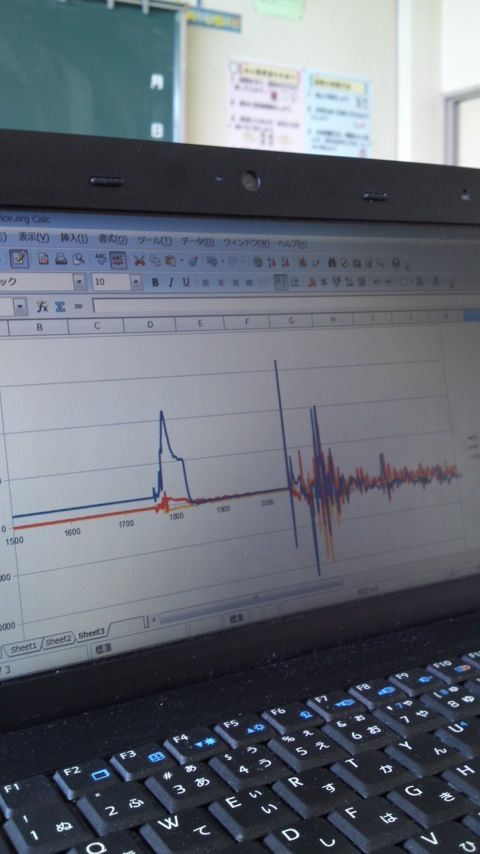The height and width of the screenshot is (854, 480).
Task: Click the Export as PDF icon
Action: [44, 259]
